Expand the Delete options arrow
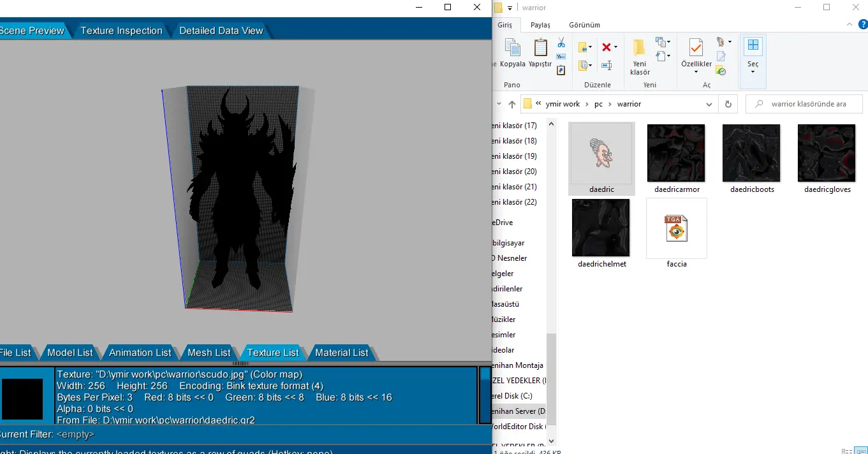The width and height of the screenshot is (868, 454). pyautogui.click(x=615, y=47)
